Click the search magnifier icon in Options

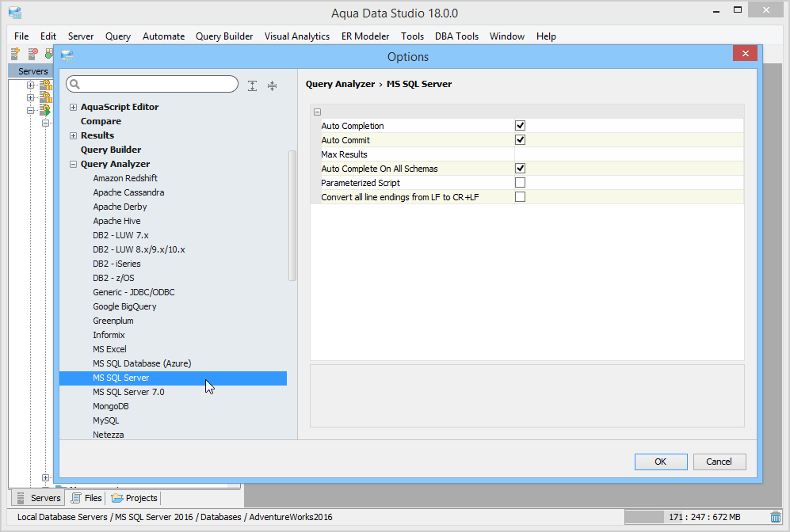click(x=75, y=84)
